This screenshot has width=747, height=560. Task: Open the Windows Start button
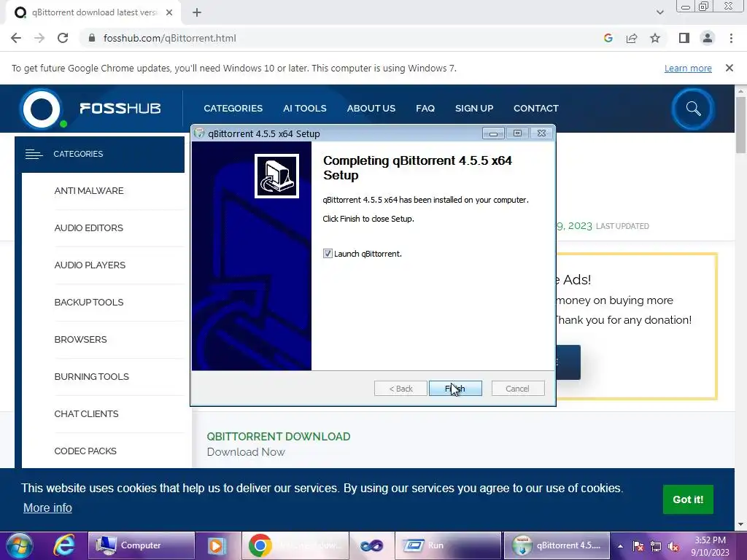[x=19, y=545]
